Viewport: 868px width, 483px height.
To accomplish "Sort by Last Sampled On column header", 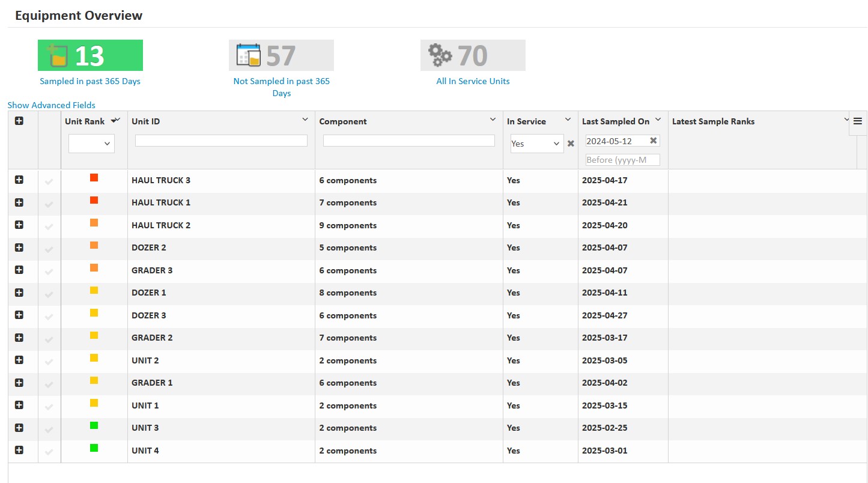I will point(615,121).
